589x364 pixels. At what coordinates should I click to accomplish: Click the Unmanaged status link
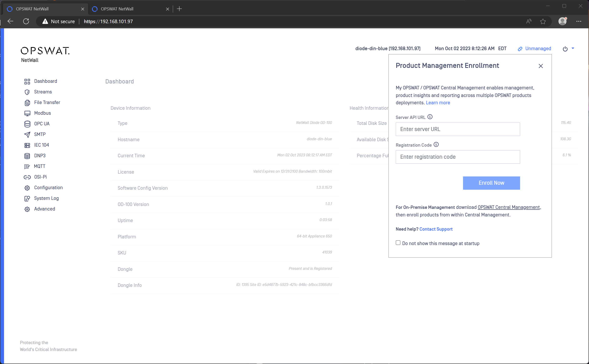[x=538, y=48]
